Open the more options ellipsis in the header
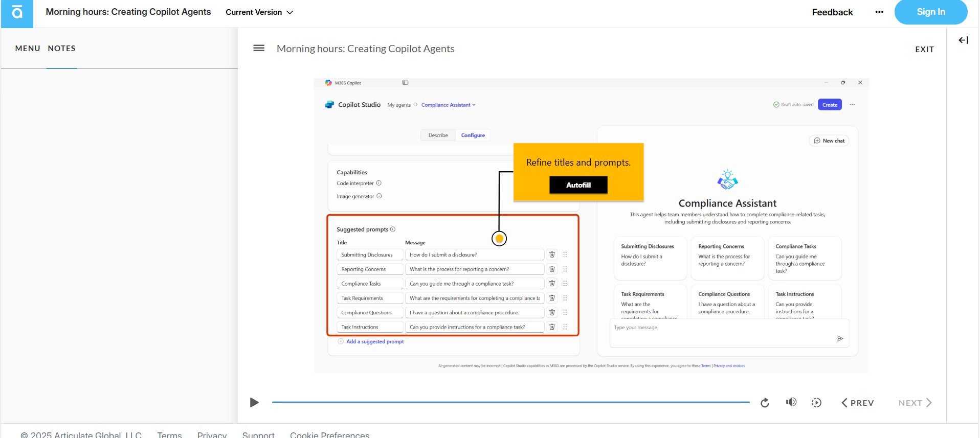 [879, 12]
